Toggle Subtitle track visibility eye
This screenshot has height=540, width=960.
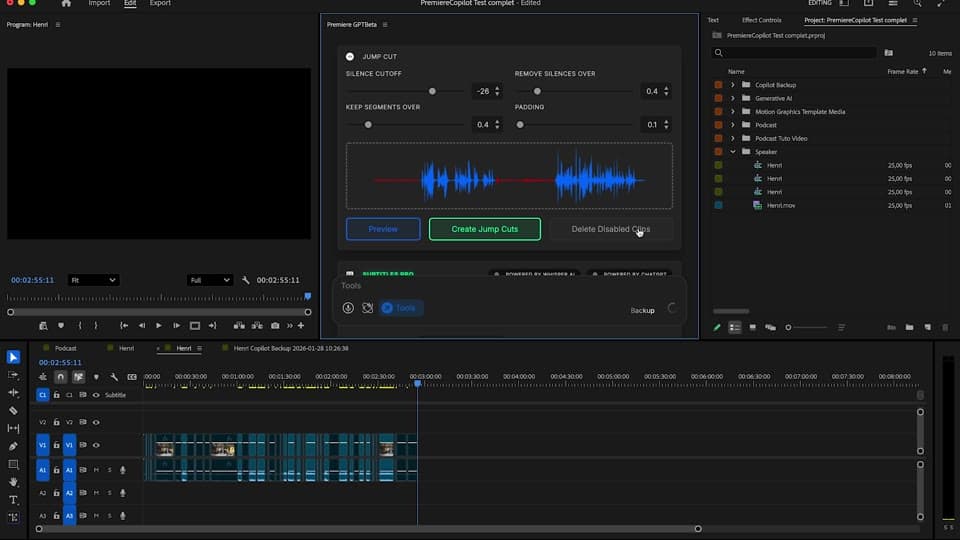point(96,396)
